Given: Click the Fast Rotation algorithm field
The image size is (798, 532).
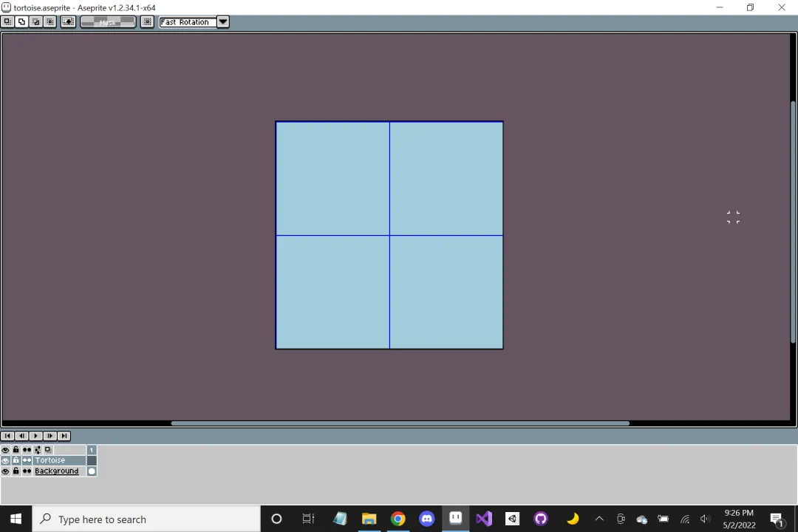Looking at the screenshot, I should pyautogui.click(x=188, y=22).
